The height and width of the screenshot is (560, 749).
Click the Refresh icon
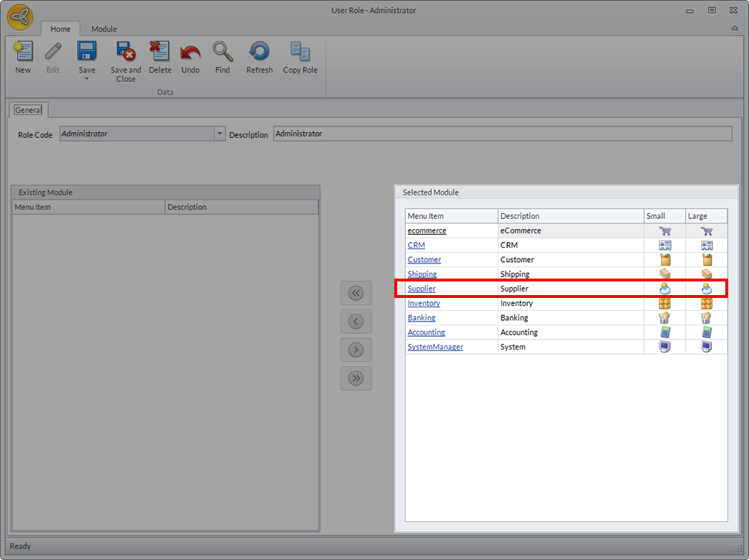click(259, 52)
